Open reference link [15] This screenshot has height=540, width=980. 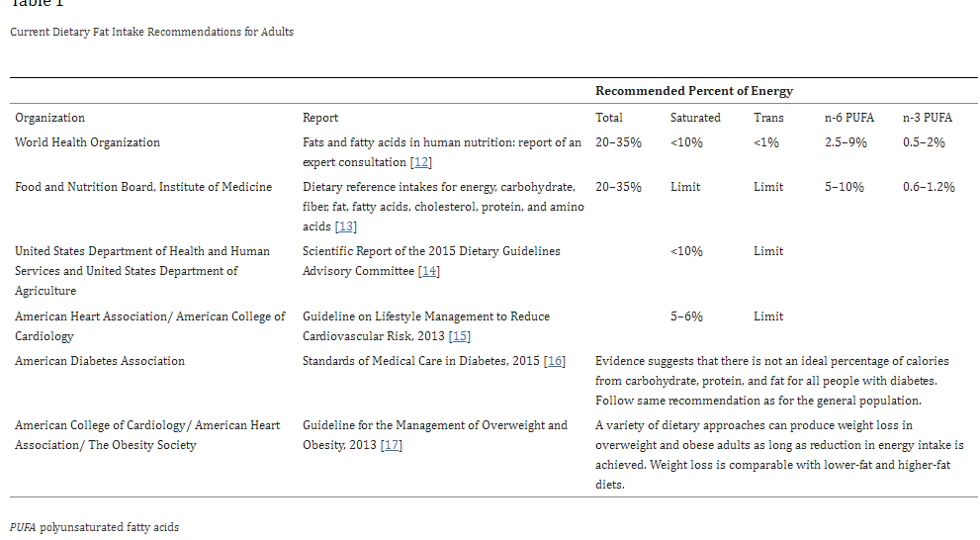tap(460, 336)
